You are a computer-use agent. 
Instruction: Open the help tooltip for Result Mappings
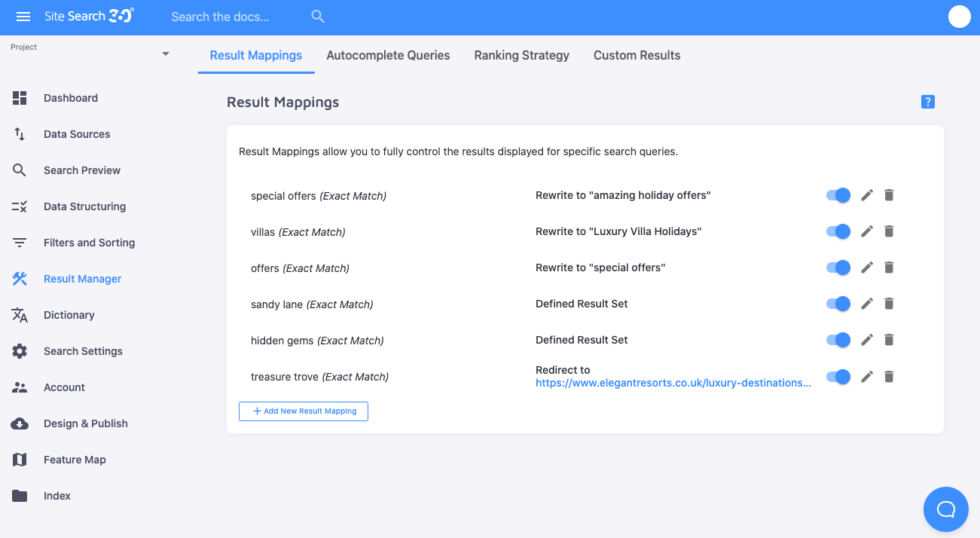click(x=927, y=101)
